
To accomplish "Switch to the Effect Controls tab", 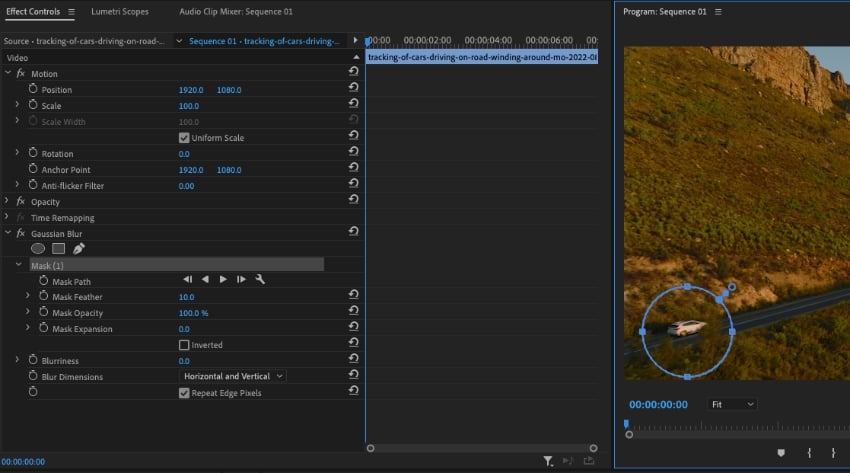I will point(33,11).
